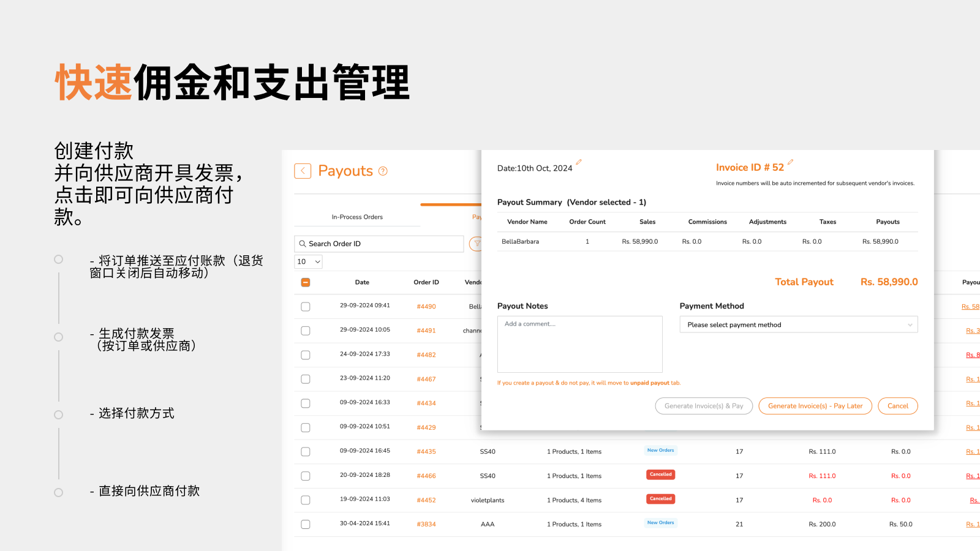Click Rs. 200.0 in order #3834 row
The image size is (980, 551).
[822, 525]
